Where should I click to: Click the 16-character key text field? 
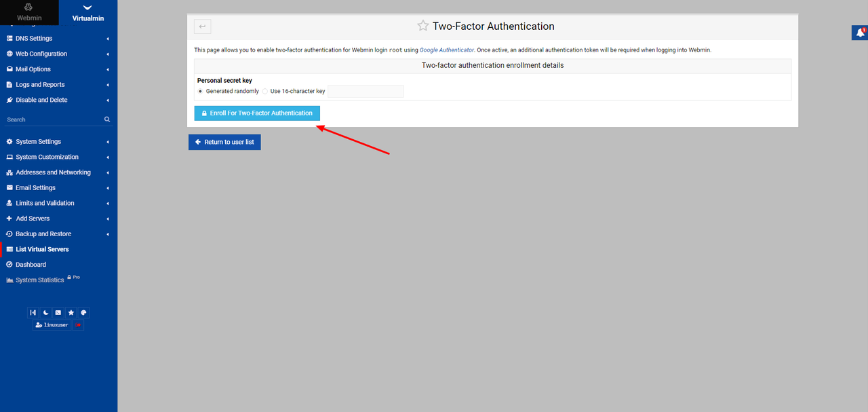[366, 91]
